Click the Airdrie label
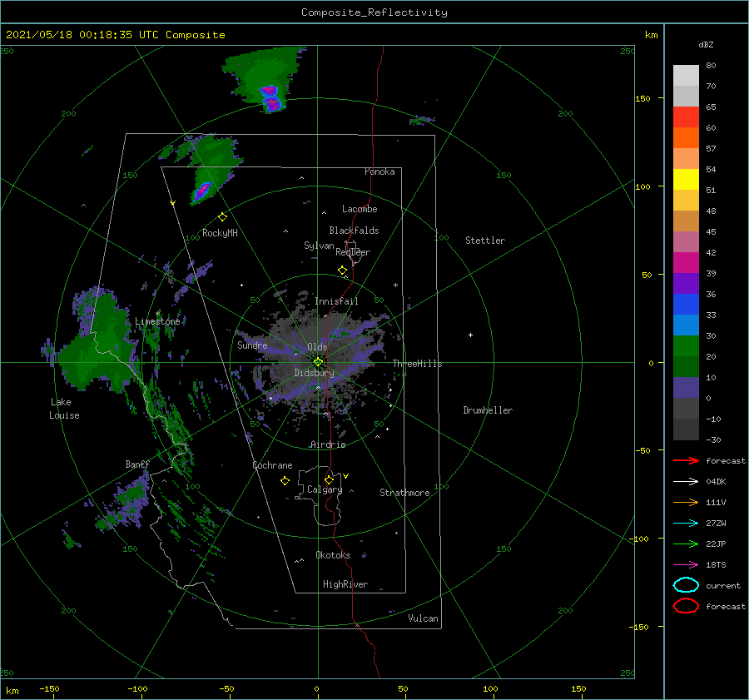This screenshot has height=700, width=749. point(328,444)
